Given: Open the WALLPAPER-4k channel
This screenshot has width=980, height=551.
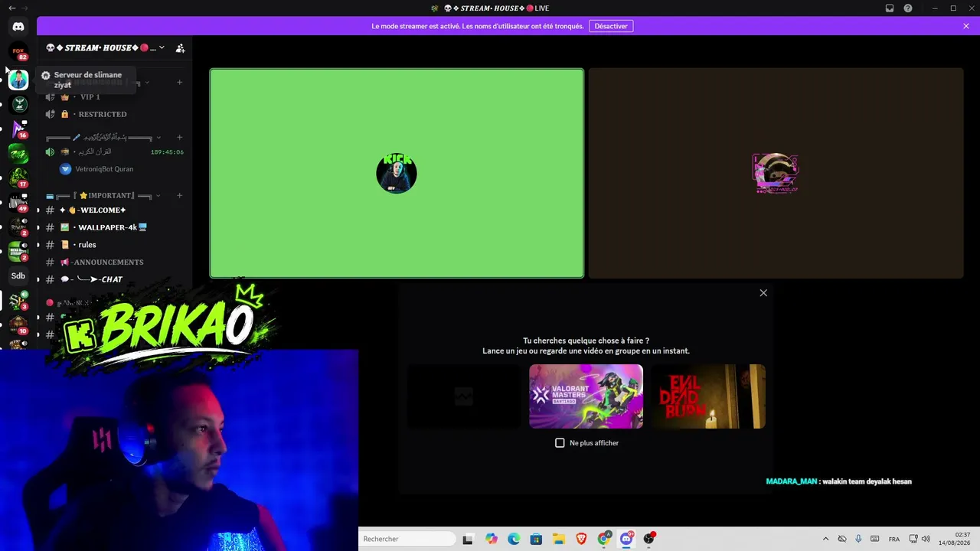Looking at the screenshot, I should [115, 227].
